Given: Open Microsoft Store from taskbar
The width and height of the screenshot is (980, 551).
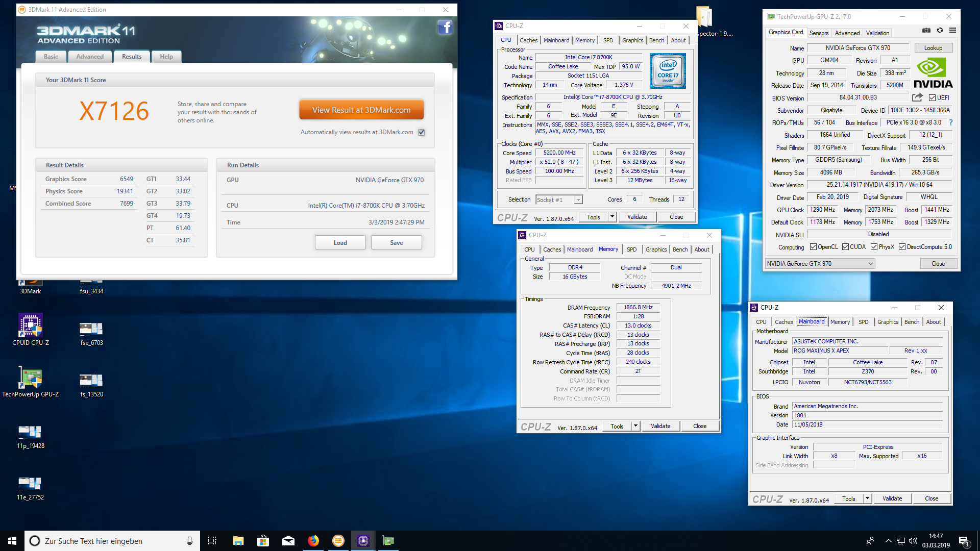Looking at the screenshot, I should coord(263,541).
